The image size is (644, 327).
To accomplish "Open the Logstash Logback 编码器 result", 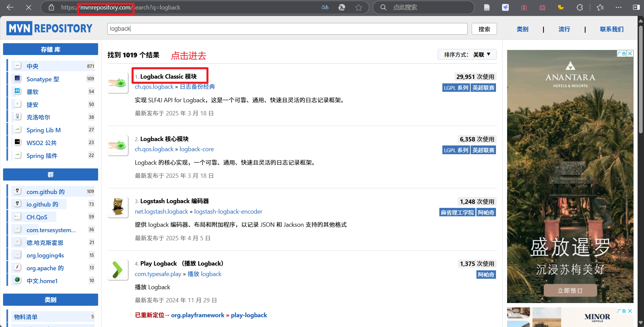I will click(x=174, y=201).
